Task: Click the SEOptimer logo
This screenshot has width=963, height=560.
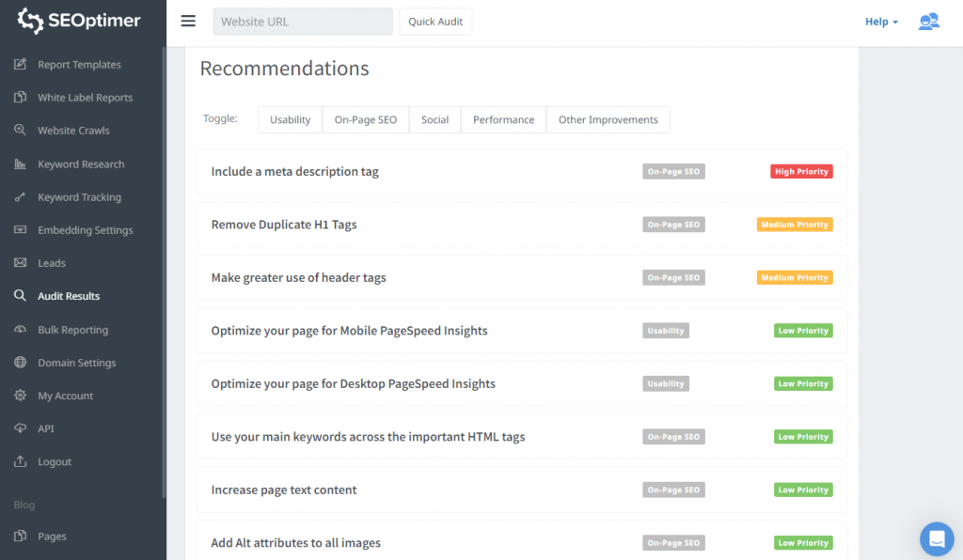Action: coord(79,22)
